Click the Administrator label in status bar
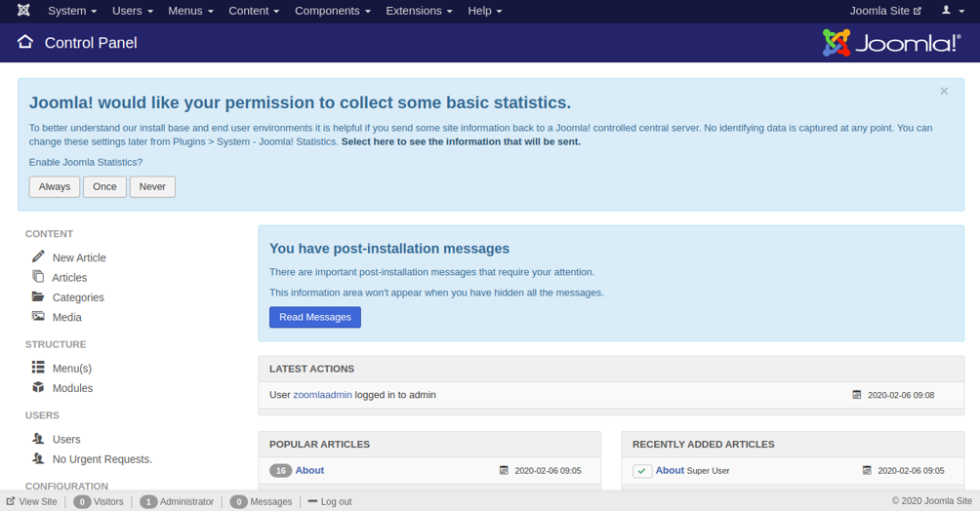Viewport: 980px width, 511px height. click(186, 501)
